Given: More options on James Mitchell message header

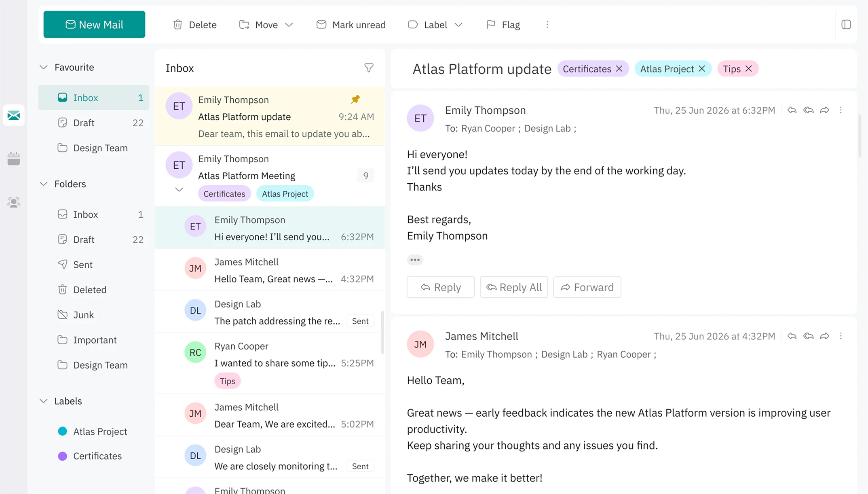Looking at the screenshot, I should coord(841,336).
